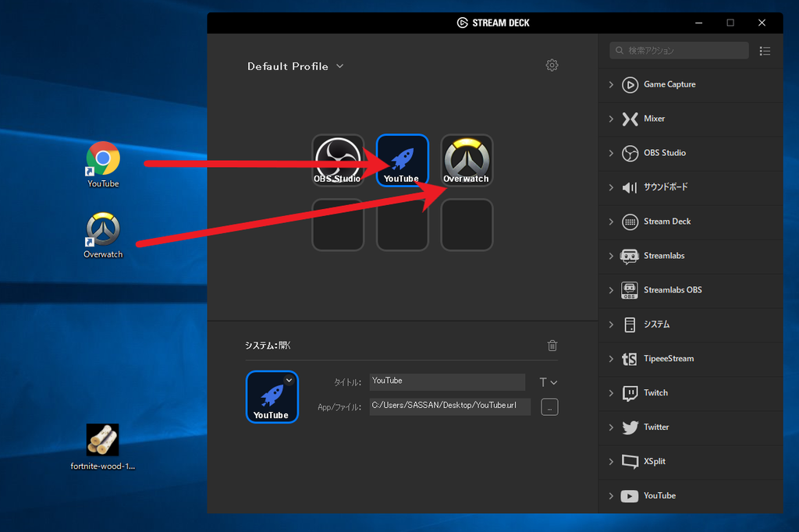Click the file browse button
799x532 pixels.
[x=549, y=407]
